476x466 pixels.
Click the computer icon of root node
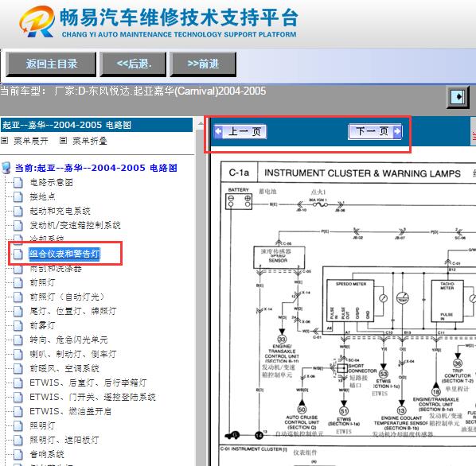[x=6, y=168]
